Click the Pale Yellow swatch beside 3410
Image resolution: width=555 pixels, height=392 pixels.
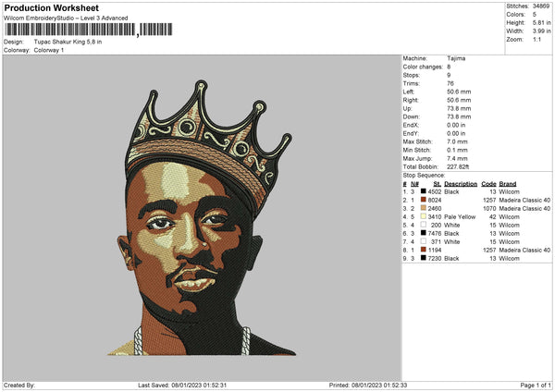pos(424,216)
